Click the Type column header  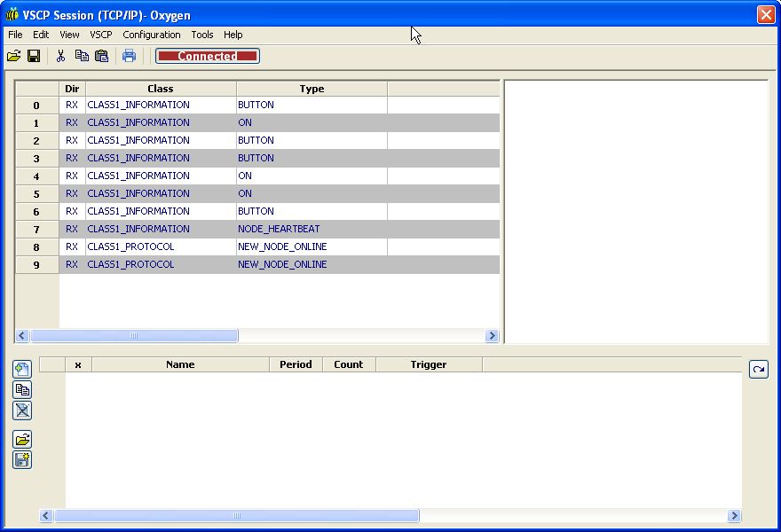tap(312, 89)
